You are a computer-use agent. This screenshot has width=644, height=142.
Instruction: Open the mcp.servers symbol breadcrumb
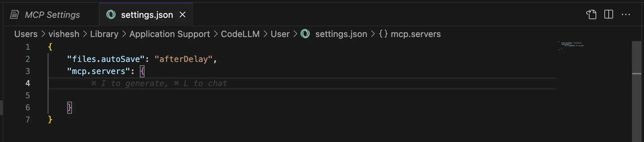(416, 34)
